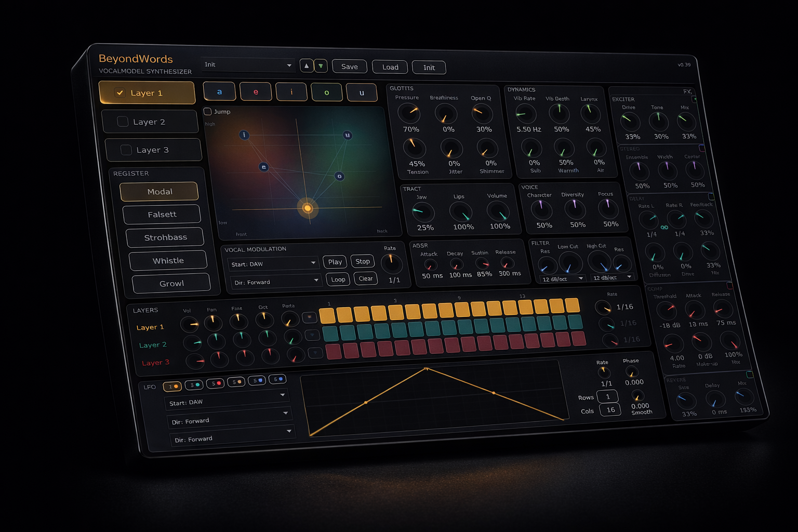This screenshot has height=532, width=798.
Task: Select the 'a' vowel button
Action: [x=219, y=91]
